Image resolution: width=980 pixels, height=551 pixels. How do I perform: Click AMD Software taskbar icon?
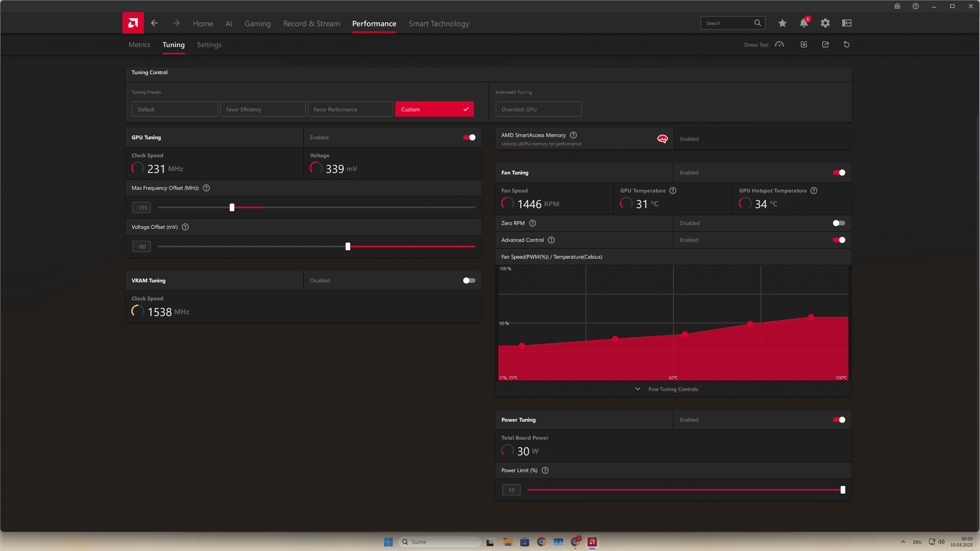(592, 542)
